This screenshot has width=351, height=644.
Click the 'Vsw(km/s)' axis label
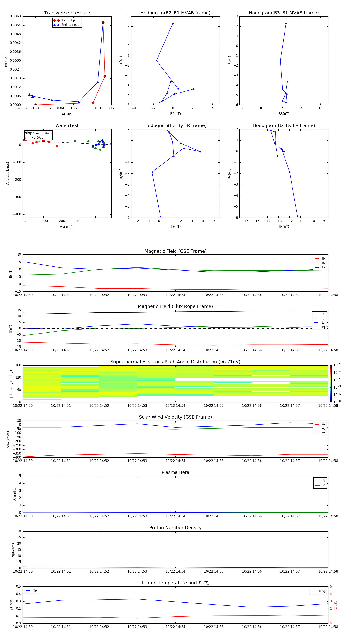coord(8,439)
